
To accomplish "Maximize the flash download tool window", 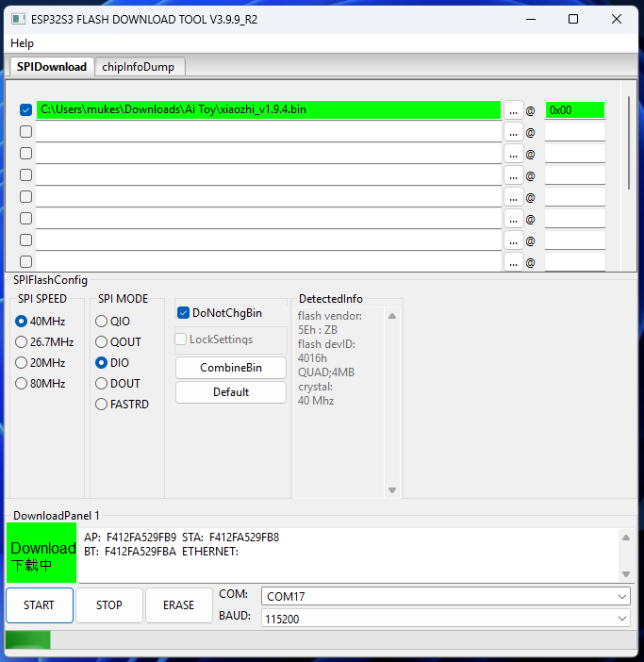I will pyautogui.click(x=573, y=20).
